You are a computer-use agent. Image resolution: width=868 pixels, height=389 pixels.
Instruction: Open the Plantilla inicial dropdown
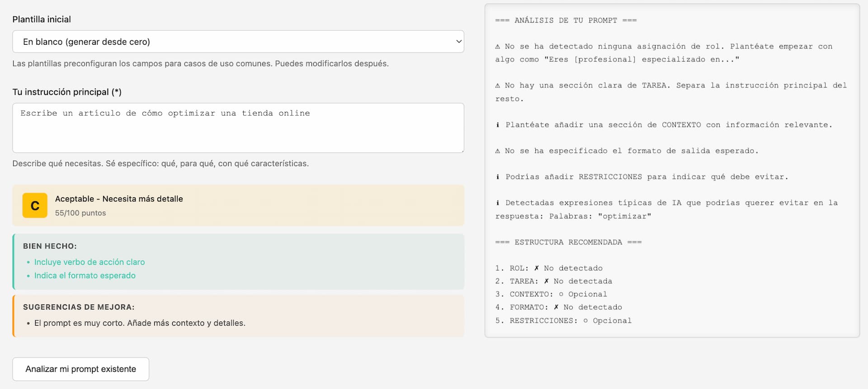pos(238,42)
